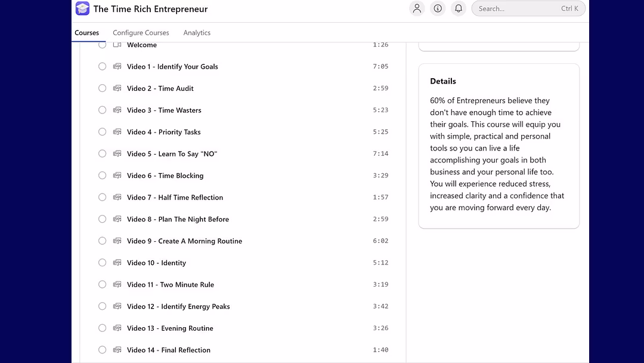This screenshot has width=644, height=363.
Task: Open Video 3 - Time Wasters lesson
Action: point(164,110)
